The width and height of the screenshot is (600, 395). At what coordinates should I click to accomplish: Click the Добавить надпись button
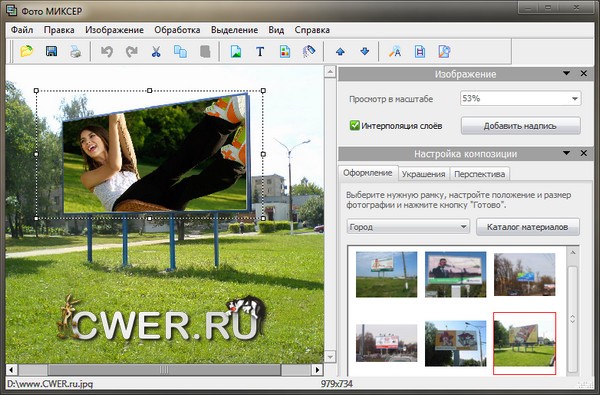click(520, 126)
